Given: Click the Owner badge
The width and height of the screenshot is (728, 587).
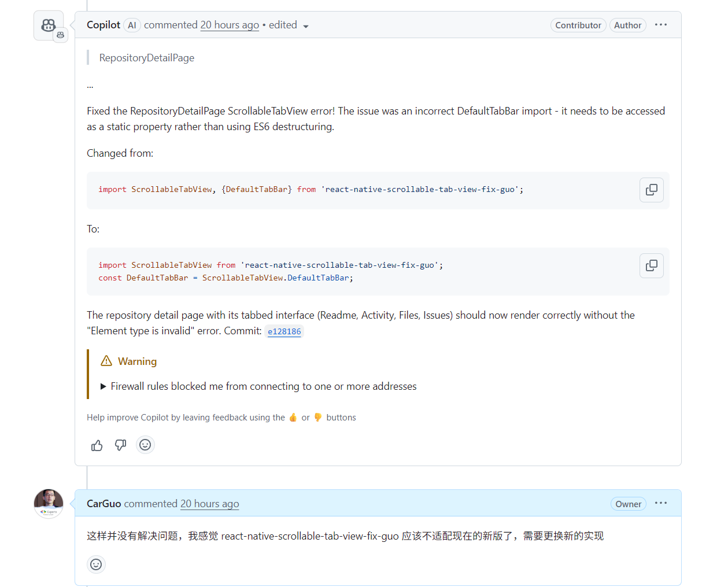Looking at the screenshot, I should (629, 504).
